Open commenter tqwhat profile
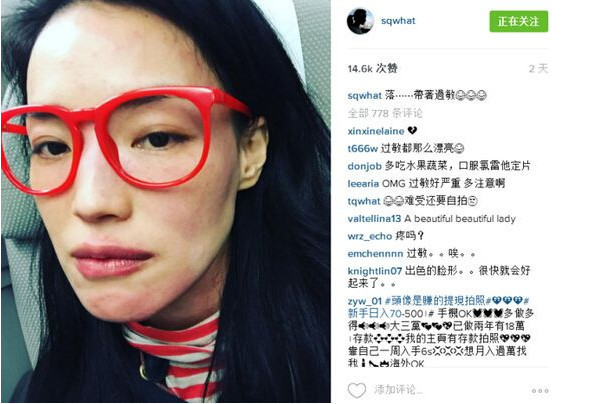The width and height of the screenshot is (590, 404). (364, 201)
